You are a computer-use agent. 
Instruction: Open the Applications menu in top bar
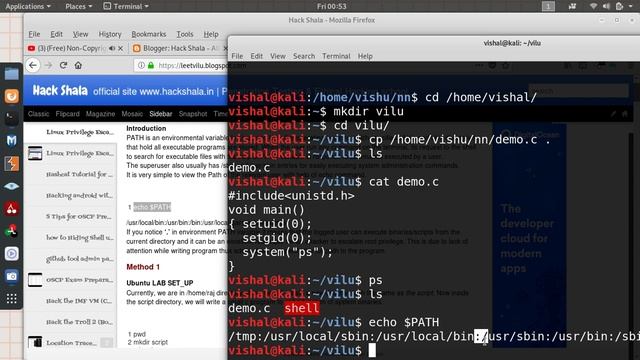pyautogui.click(x=28, y=6)
